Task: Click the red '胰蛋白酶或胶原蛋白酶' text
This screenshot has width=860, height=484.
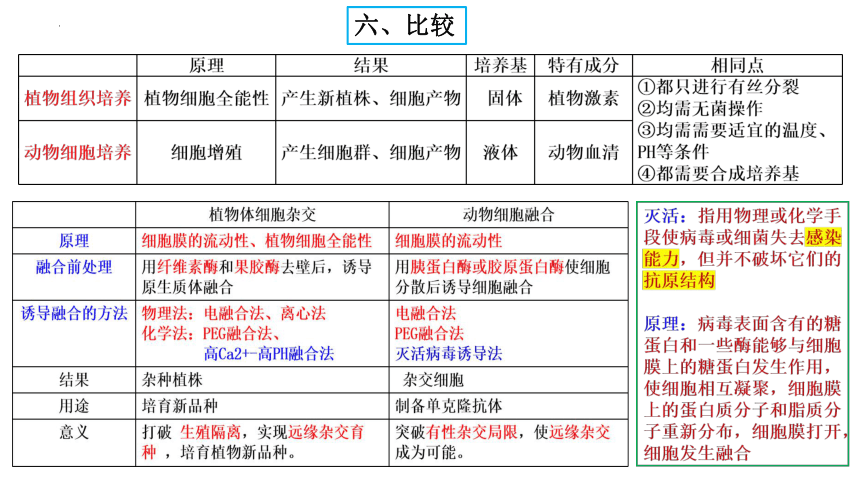Action: (487, 267)
